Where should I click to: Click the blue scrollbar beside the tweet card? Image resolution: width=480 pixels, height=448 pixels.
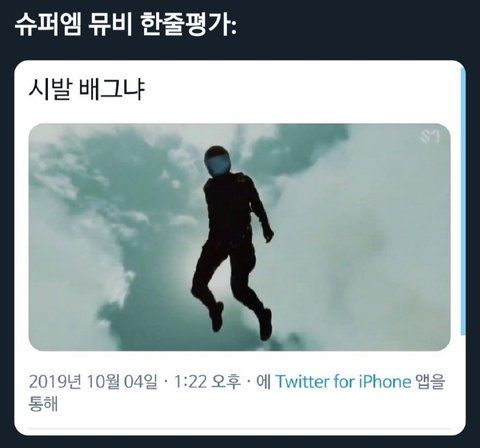463,201
